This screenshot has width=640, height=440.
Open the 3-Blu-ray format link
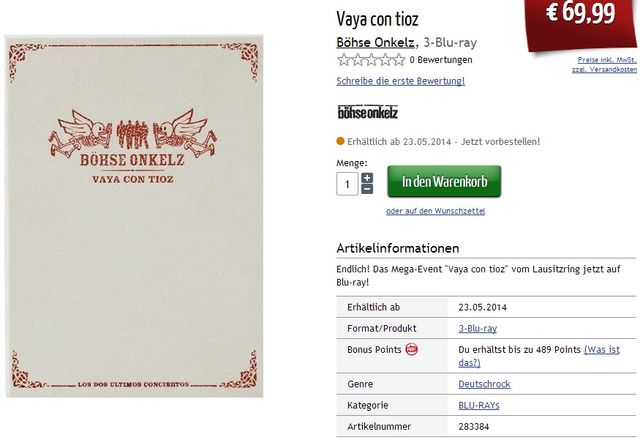point(478,329)
